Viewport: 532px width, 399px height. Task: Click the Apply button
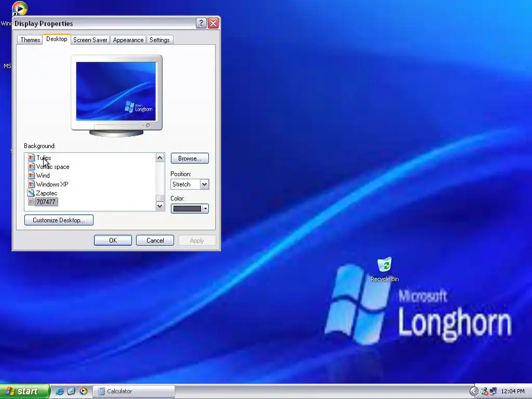[x=197, y=241]
